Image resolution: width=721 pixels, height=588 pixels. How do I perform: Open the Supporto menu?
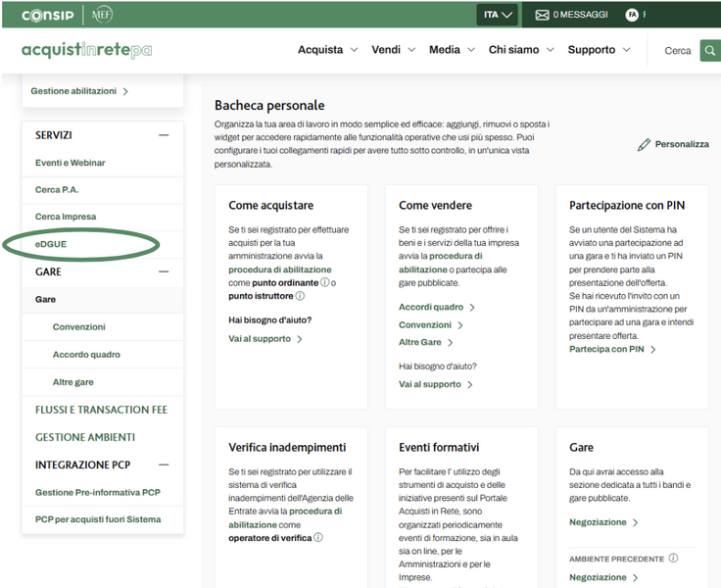click(598, 50)
